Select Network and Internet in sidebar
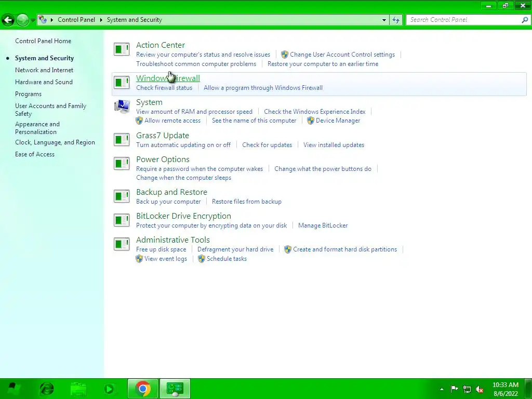Viewport: 532px width, 399px height. [x=44, y=70]
